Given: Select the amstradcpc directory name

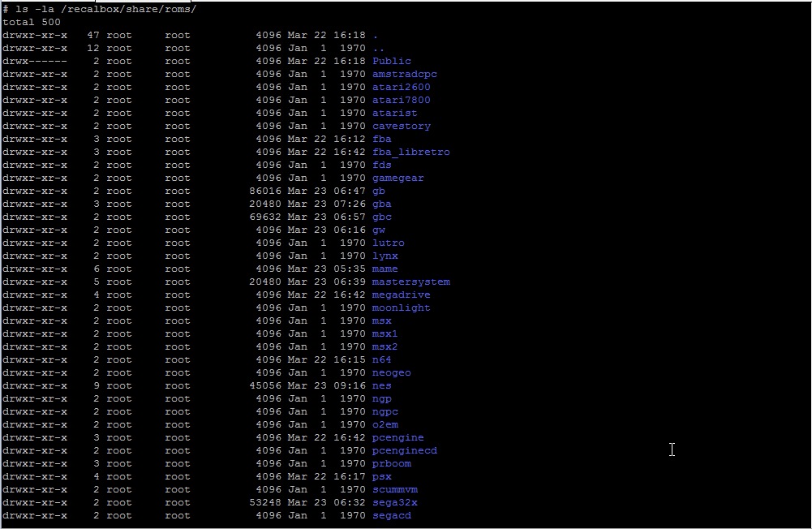Looking at the screenshot, I should (405, 74).
